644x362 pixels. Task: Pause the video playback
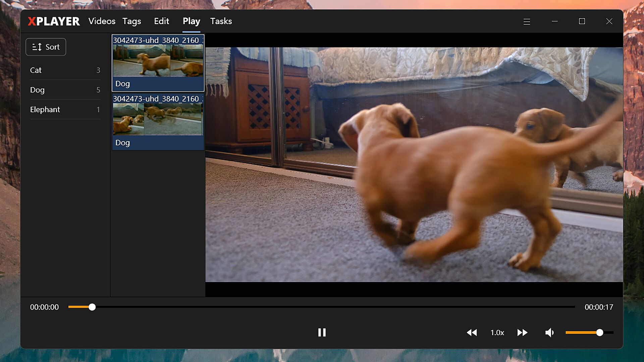[322, 333]
